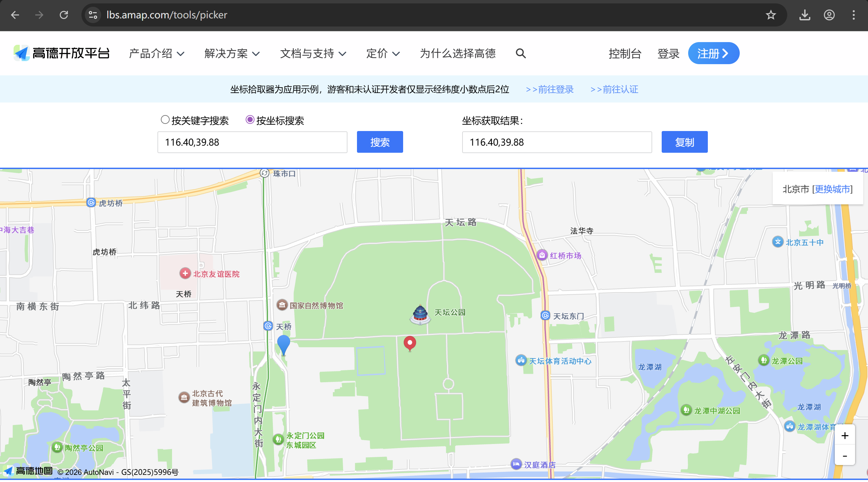Click the 永定门公园 park icon
Screen dimensions: 868x482
coord(278,440)
